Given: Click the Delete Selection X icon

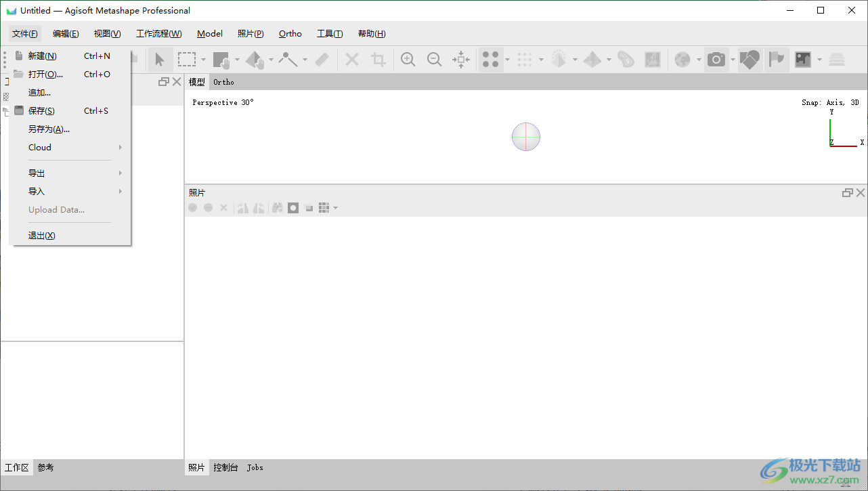Looking at the screenshot, I should [352, 60].
